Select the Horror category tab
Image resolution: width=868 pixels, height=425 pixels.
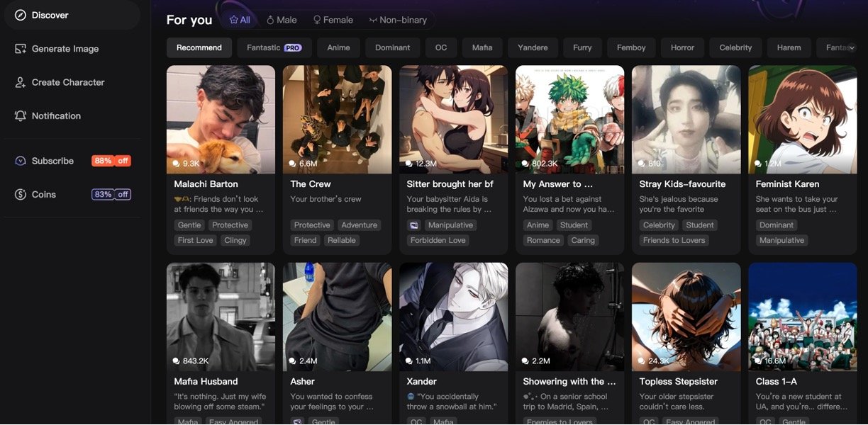pos(682,47)
